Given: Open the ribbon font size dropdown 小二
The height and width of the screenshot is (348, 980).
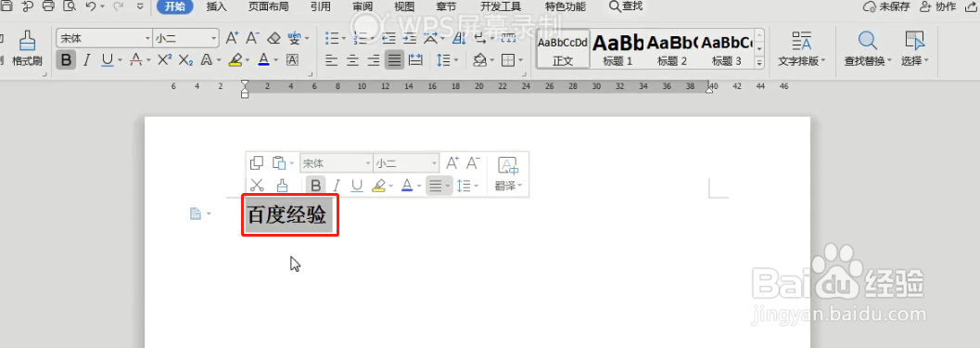Looking at the screenshot, I should 214,38.
